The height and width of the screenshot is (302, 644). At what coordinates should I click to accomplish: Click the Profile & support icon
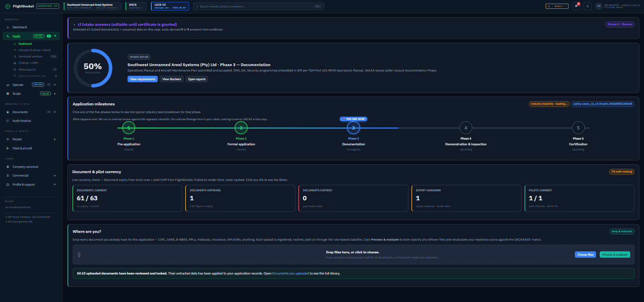click(8, 185)
